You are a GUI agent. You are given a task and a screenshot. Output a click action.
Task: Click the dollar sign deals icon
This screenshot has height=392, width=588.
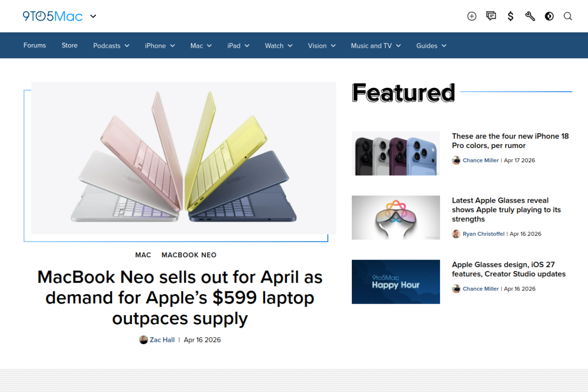click(510, 16)
